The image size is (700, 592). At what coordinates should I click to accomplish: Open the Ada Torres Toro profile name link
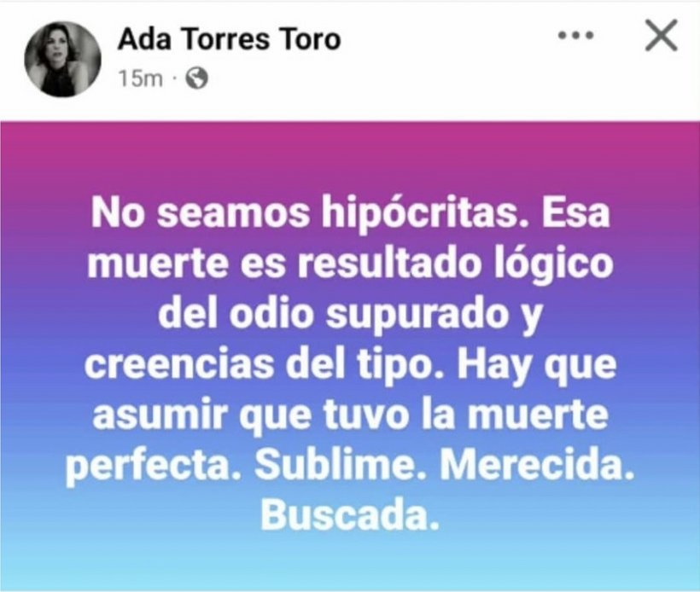[230, 39]
